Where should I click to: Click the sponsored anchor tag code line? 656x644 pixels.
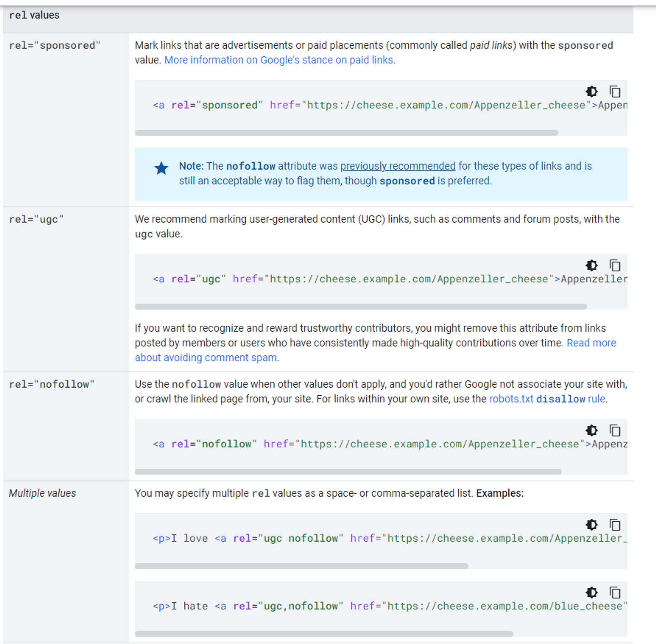point(390,106)
